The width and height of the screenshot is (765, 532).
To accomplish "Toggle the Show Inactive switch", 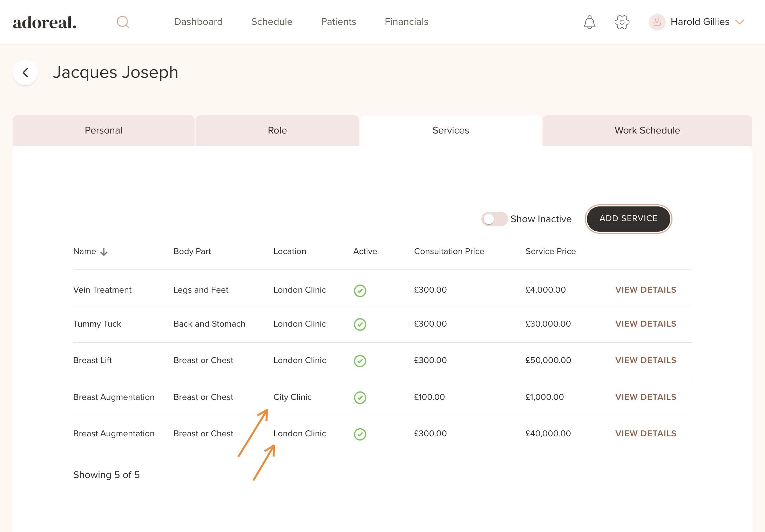I will point(494,219).
